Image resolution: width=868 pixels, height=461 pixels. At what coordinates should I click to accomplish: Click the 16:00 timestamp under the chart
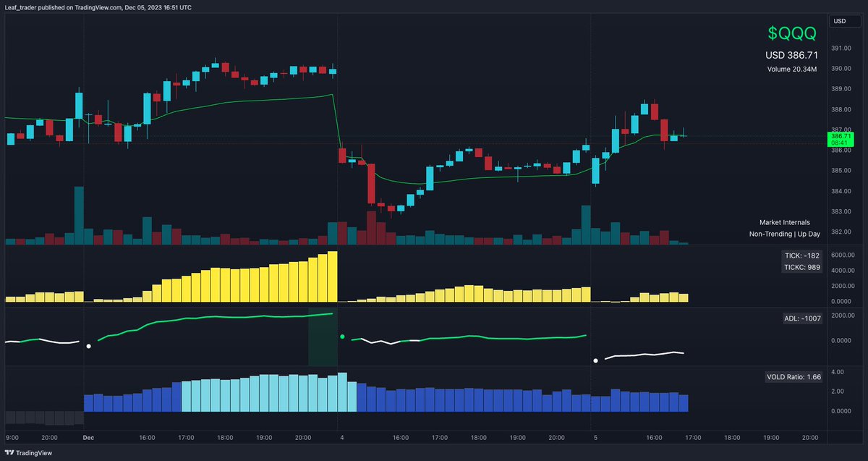click(146, 438)
